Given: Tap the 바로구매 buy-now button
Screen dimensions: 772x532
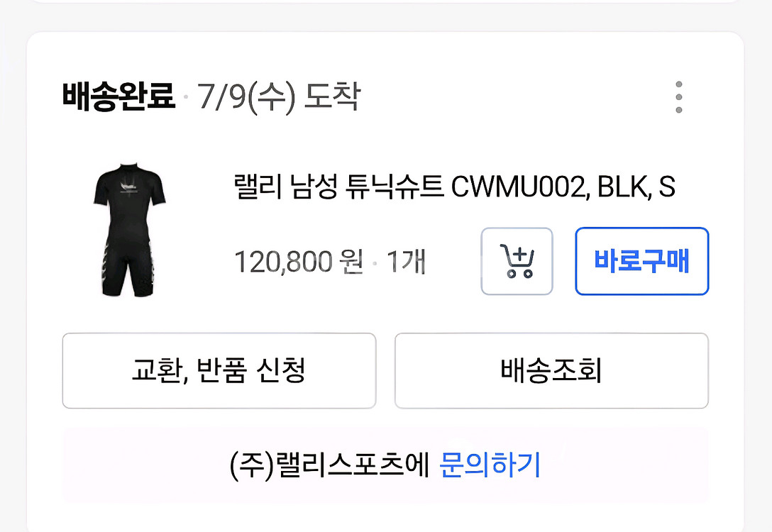Looking at the screenshot, I should (641, 261).
